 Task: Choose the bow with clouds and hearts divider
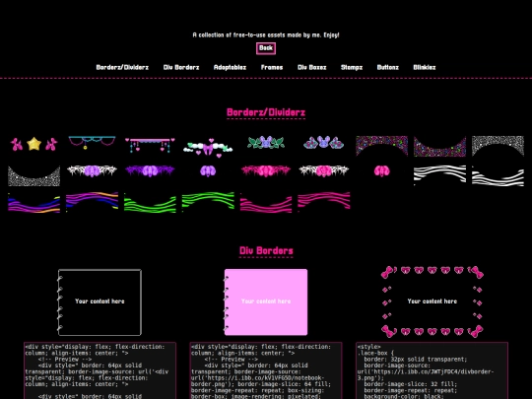(x=208, y=148)
